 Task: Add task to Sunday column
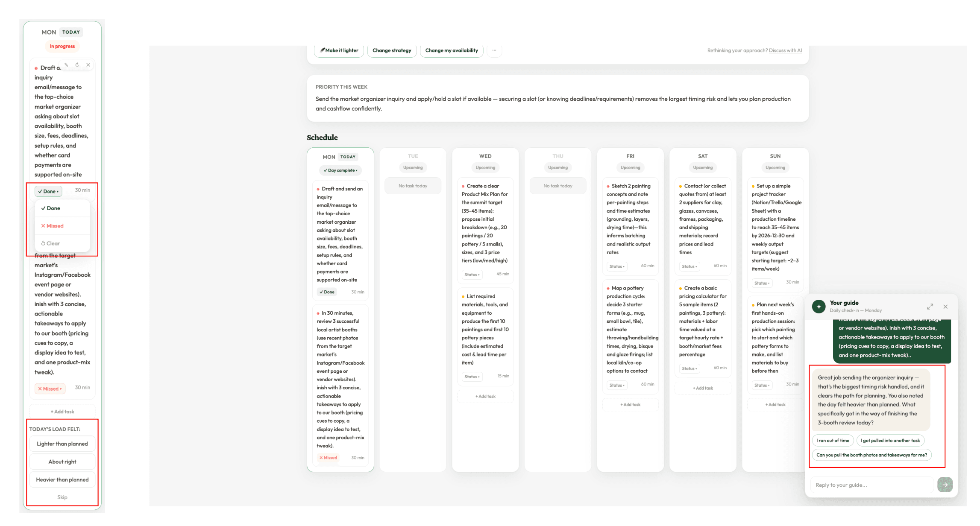pos(775,404)
